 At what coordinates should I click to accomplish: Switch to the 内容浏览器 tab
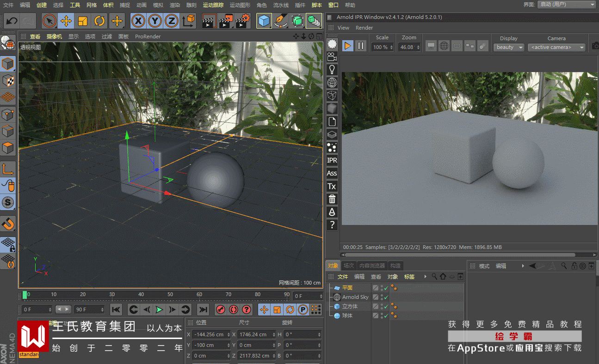coord(372,266)
